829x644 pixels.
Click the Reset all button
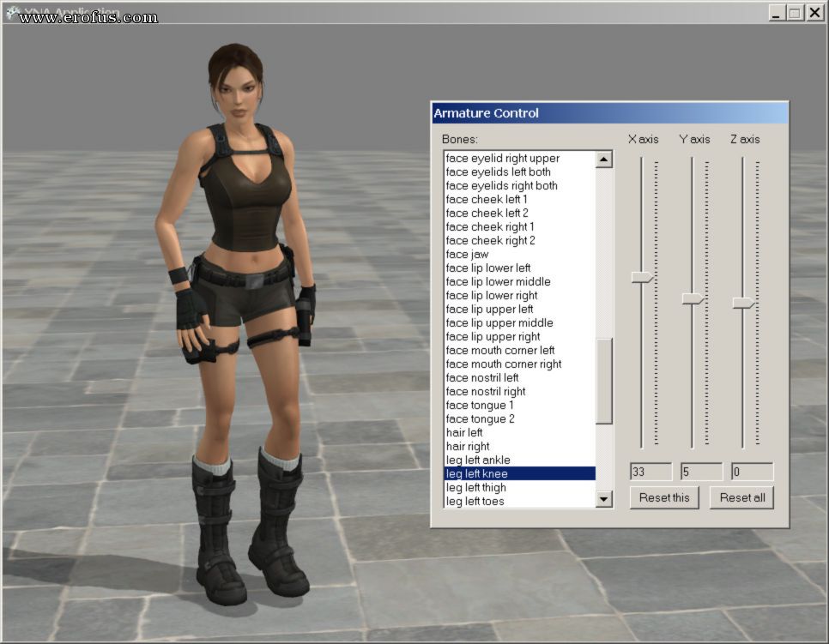(741, 497)
